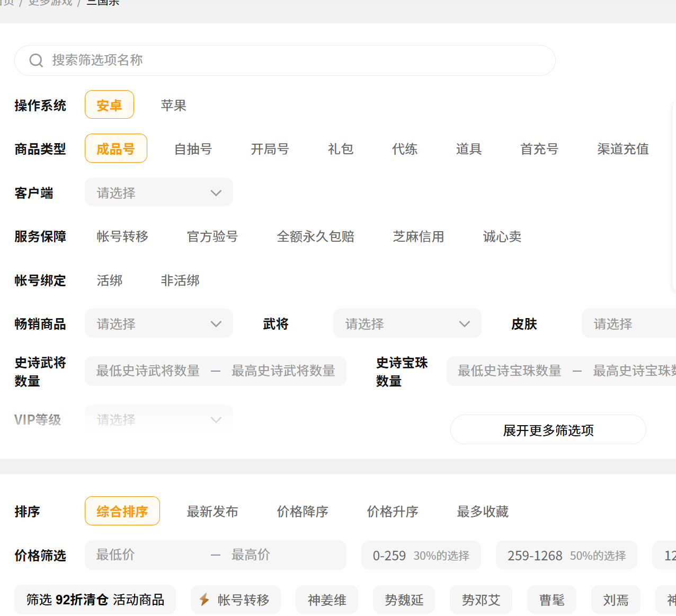Toggle the 活绑 account binding filter
This screenshot has width=676, height=616.
pos(110,280)
